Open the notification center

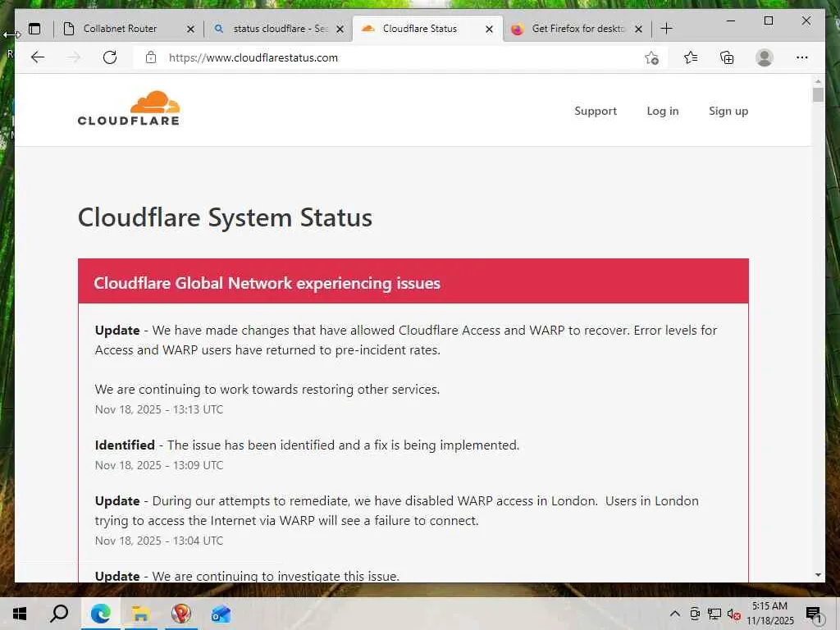point(814,614)
